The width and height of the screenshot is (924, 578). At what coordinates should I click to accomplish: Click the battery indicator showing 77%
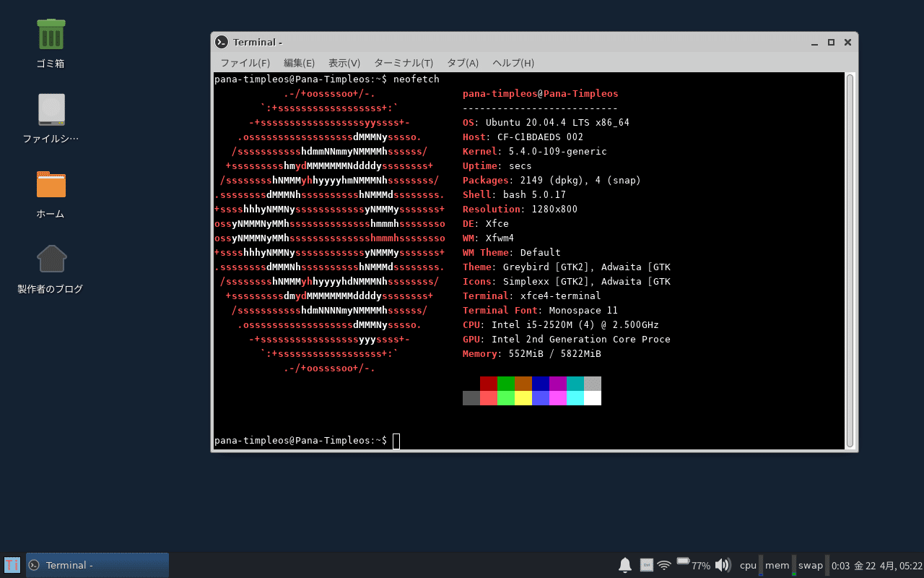pyautogui.click(x=693, y=565)
